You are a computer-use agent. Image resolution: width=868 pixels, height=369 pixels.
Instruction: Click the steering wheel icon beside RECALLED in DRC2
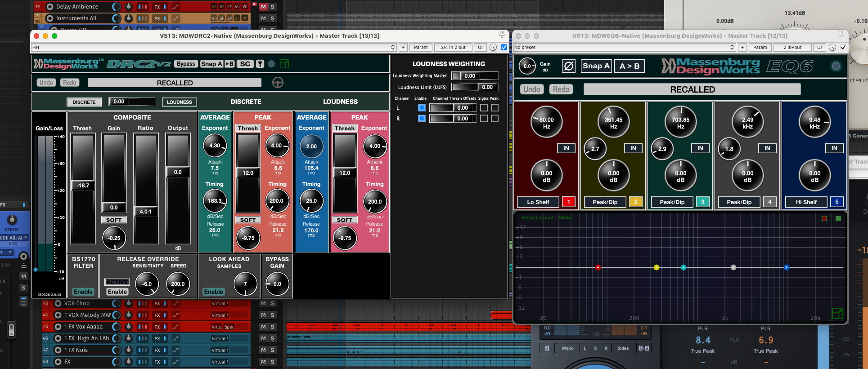tap(278, 83)
